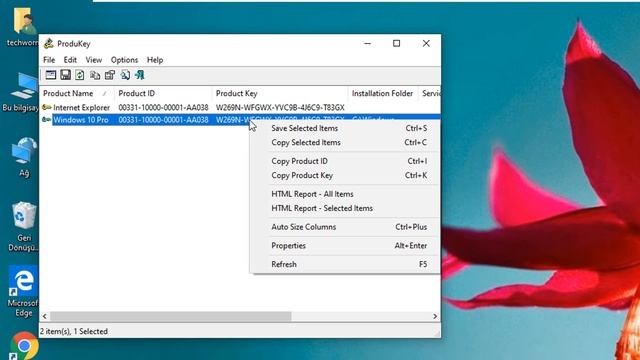Choose Copy Selected Items in context menu

(346, 142)
